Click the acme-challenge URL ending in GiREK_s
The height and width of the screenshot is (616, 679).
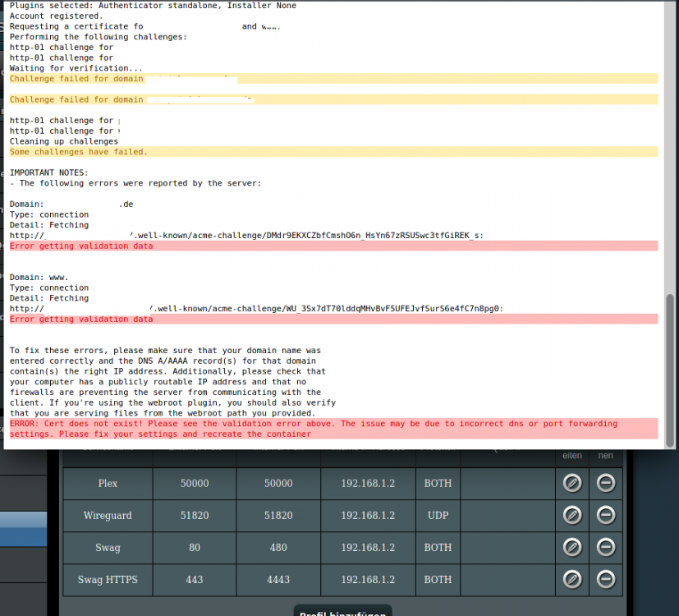247,236
